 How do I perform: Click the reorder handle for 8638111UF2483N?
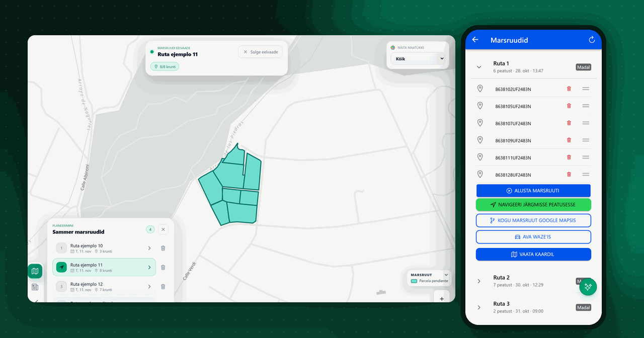click(586, 157)
